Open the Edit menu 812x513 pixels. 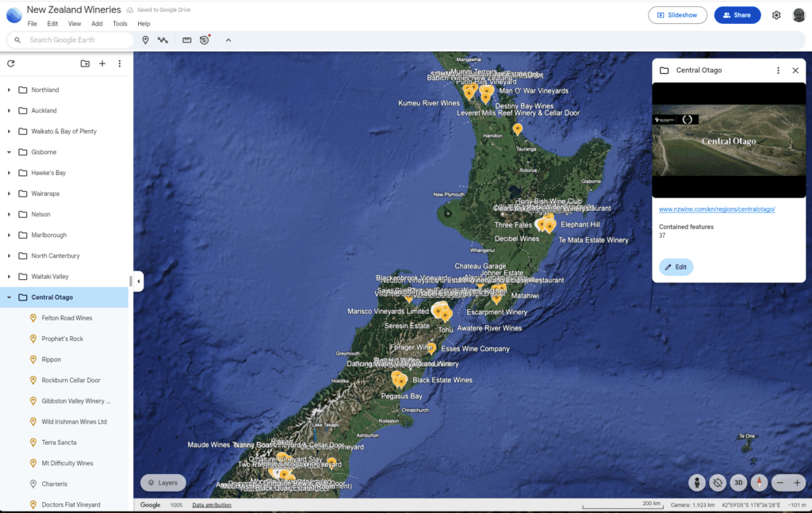(52, 24)
